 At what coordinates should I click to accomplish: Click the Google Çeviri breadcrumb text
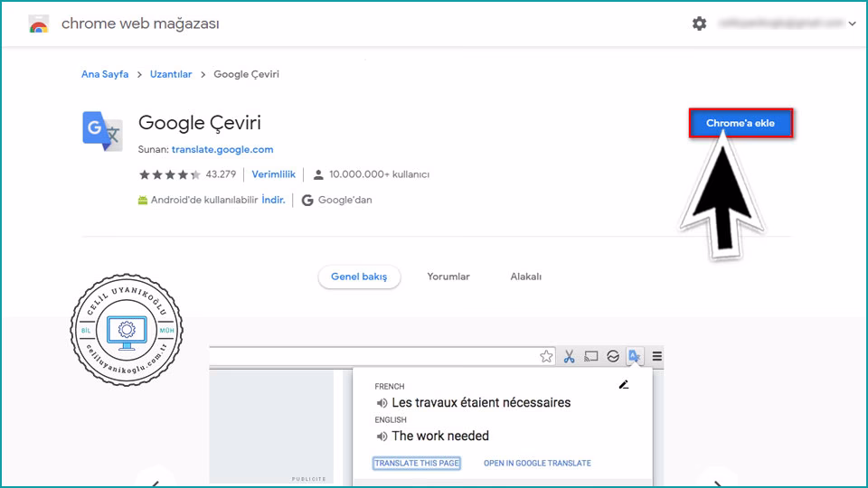tap(246, 74)
